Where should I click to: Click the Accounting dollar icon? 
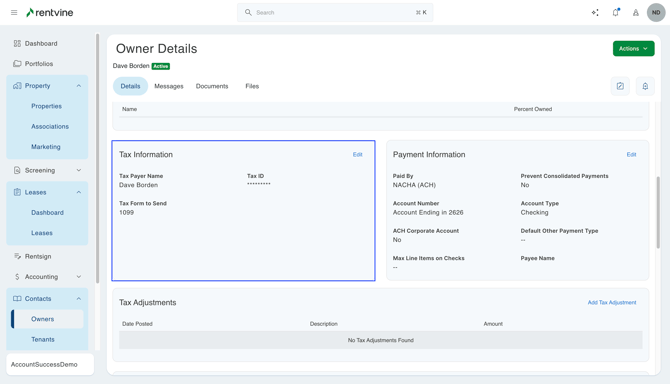[x=17, y=277]
